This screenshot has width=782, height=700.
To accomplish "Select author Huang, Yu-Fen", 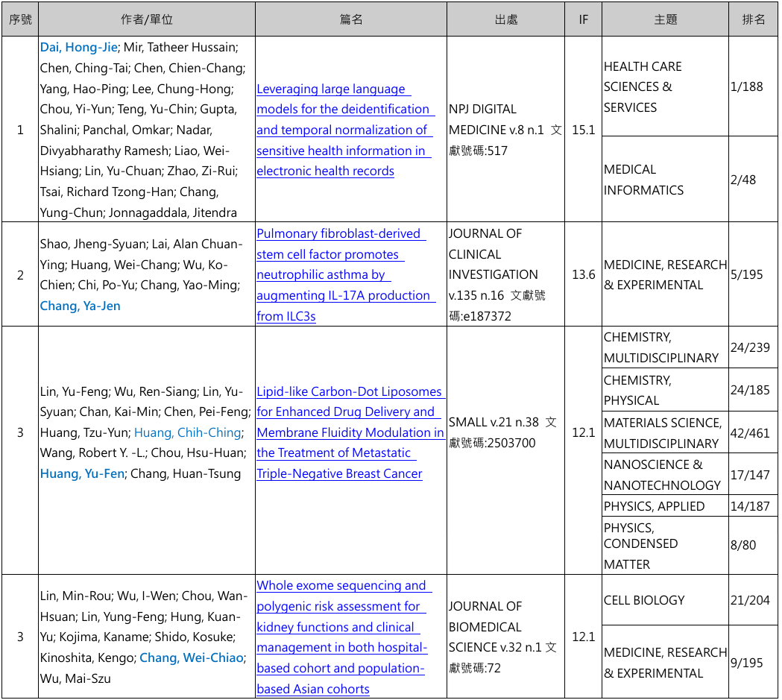I will pos(82,473).
